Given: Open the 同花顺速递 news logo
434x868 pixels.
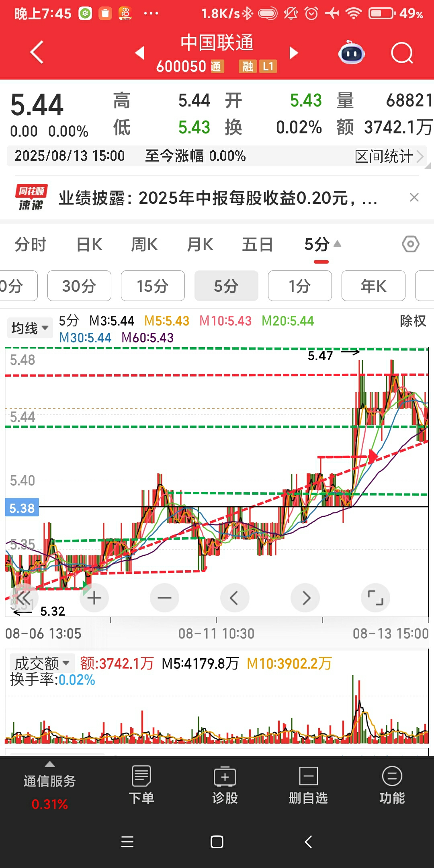Looking at the screenshot, I should [x=31, y=197].
